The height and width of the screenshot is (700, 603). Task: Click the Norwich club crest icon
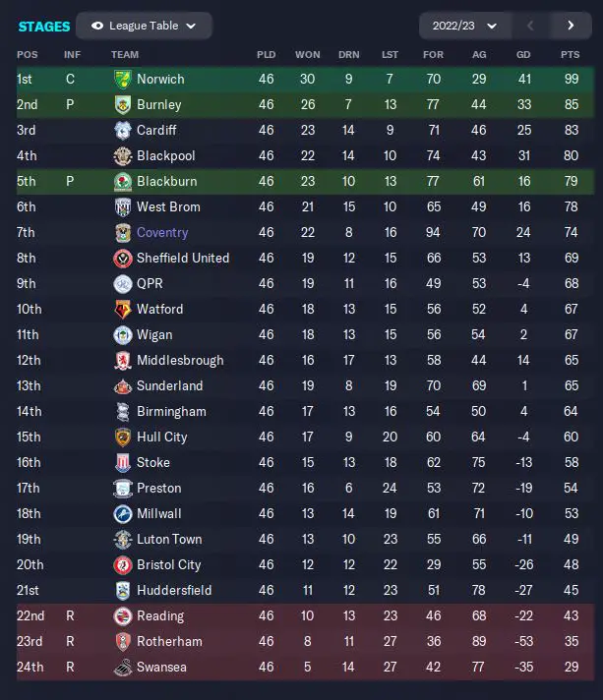click(122, 79)
